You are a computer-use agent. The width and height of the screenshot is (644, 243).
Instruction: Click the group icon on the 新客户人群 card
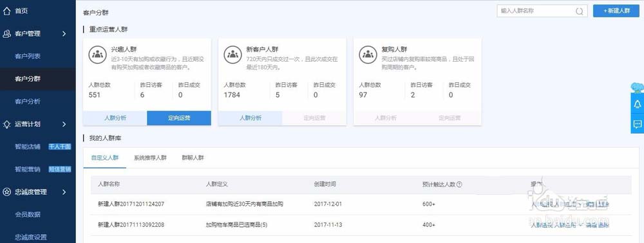coord(232,55)
